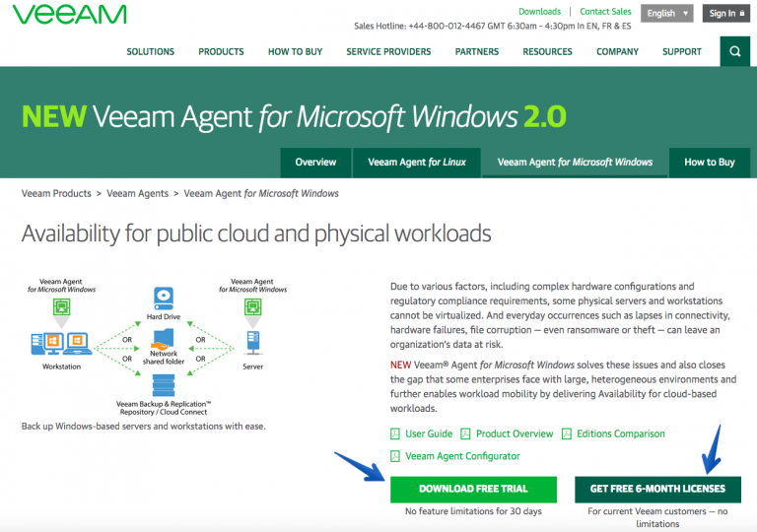
Task: Open the Editions Comparison link
Action: [x=621, y=433]
